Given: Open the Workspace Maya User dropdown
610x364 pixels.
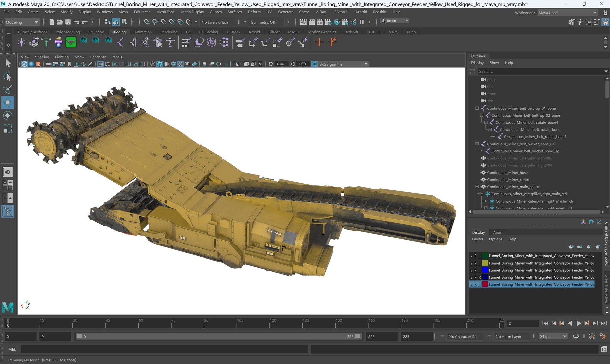Looking at the screenshot, I should tap(568, 13).
